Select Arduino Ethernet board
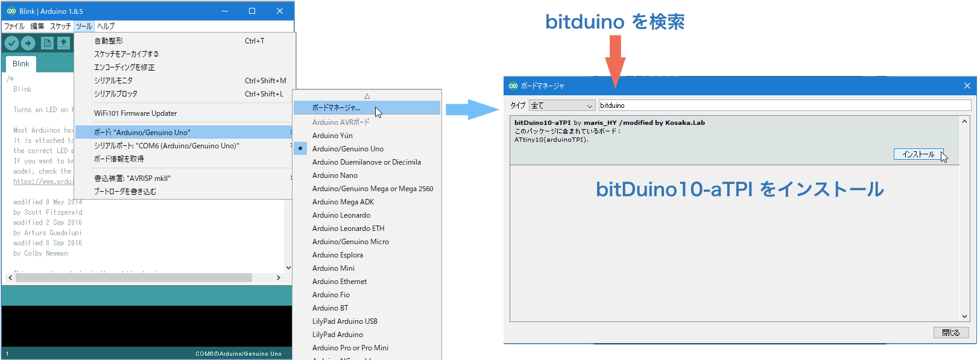Screen dimensions: 980x363 click(367, 282)
